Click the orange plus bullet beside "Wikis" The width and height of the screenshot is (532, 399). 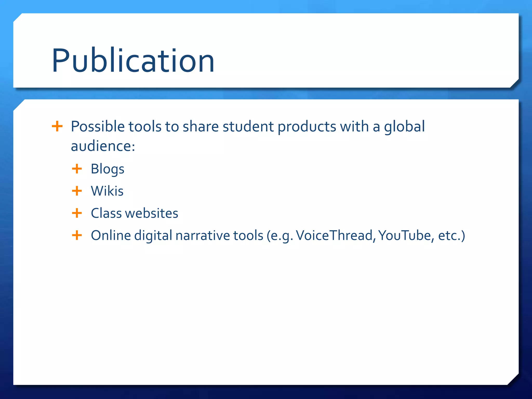point(77,191)
